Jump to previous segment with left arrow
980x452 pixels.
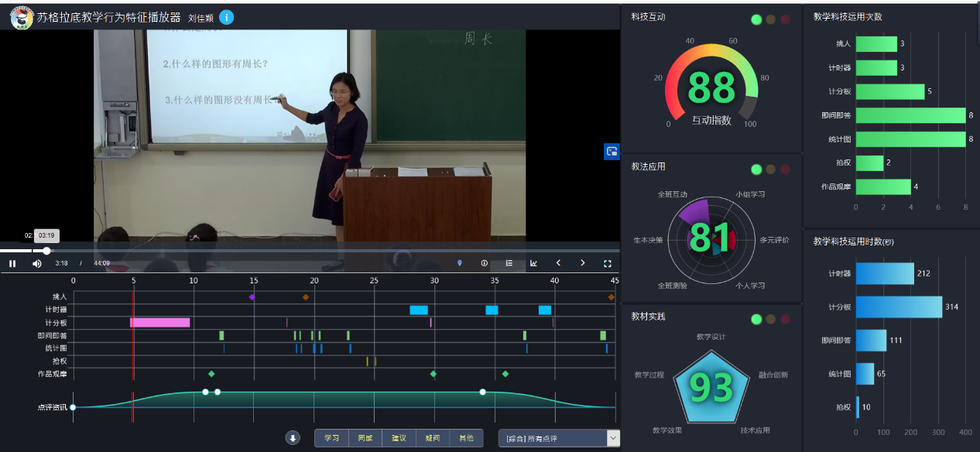(x=558, y=263)
